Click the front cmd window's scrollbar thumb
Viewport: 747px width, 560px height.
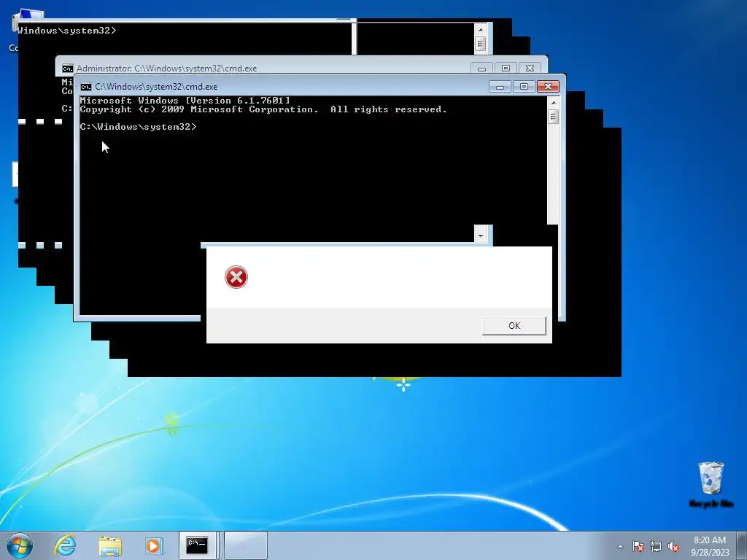point(553,117)
